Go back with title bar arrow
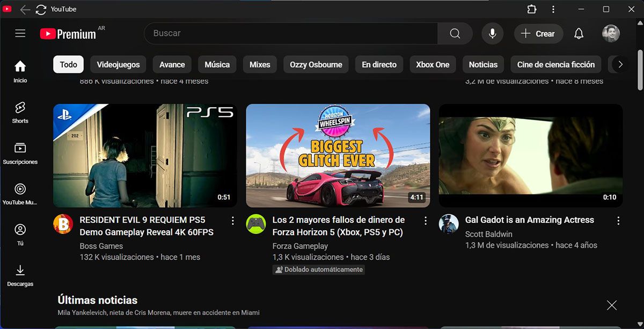 [x=25, y=9]
